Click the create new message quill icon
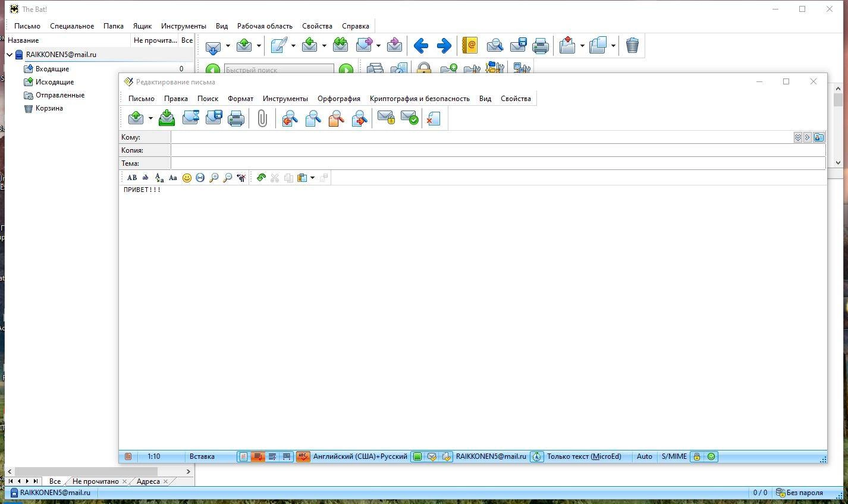This screenshot has height=504, width=848. tap(279, 45)
